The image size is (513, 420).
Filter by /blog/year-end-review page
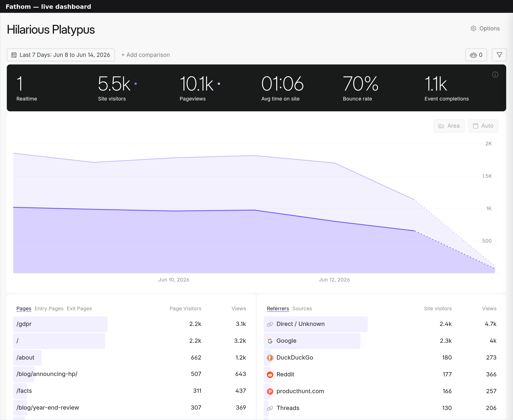click(x=131, y=408)
